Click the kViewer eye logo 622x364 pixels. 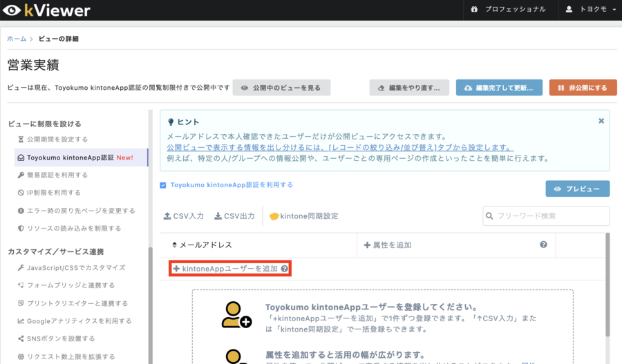click(12, 10)
